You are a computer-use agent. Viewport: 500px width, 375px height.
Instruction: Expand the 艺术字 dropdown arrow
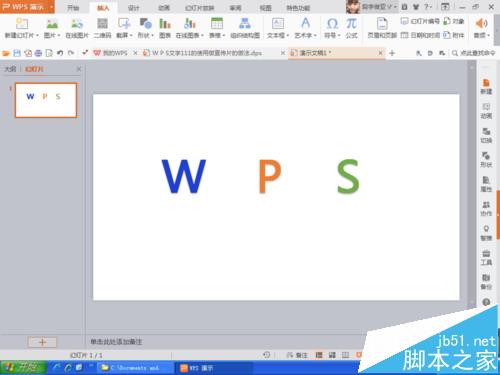tap(315, 35)
